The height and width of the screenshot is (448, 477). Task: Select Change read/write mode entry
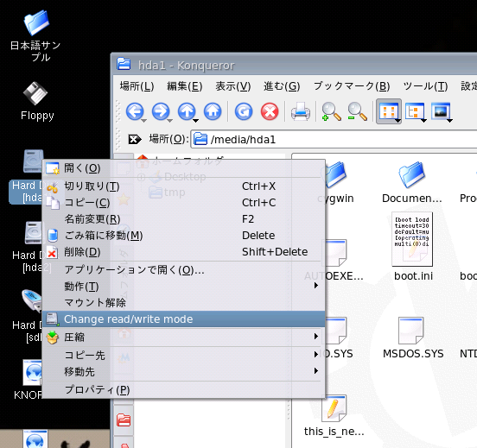pos(183,319)
